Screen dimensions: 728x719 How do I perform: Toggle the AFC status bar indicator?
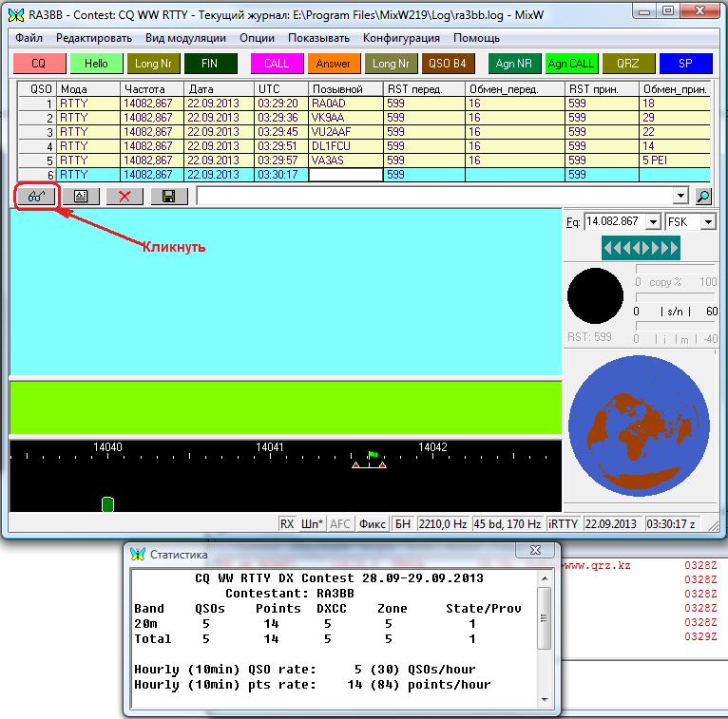pyautogui.click(x=339, y=524)
